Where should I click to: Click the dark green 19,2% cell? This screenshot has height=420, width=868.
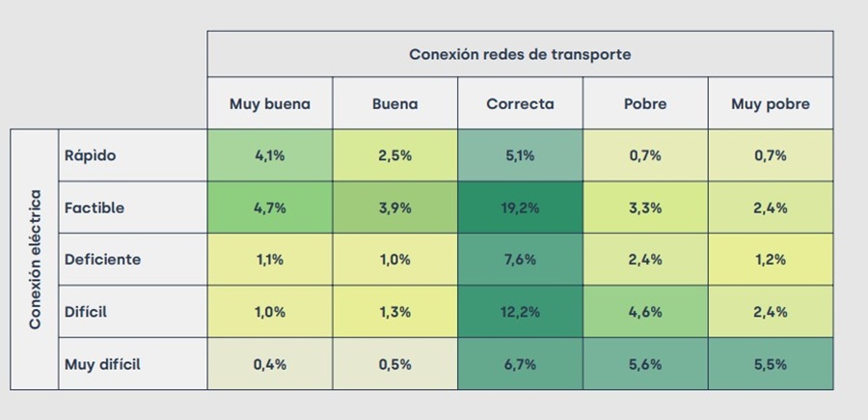click(x=520, y=208)
